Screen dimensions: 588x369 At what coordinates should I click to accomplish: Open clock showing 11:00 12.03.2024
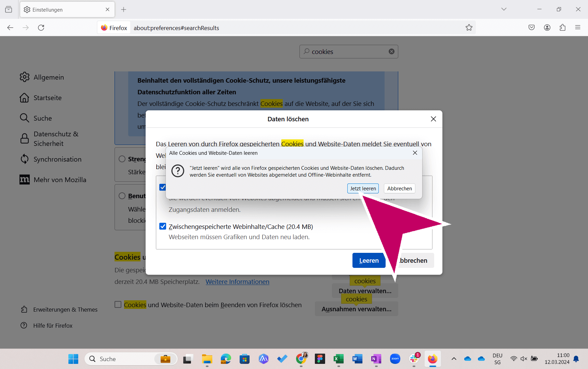(x=557, y=359)
